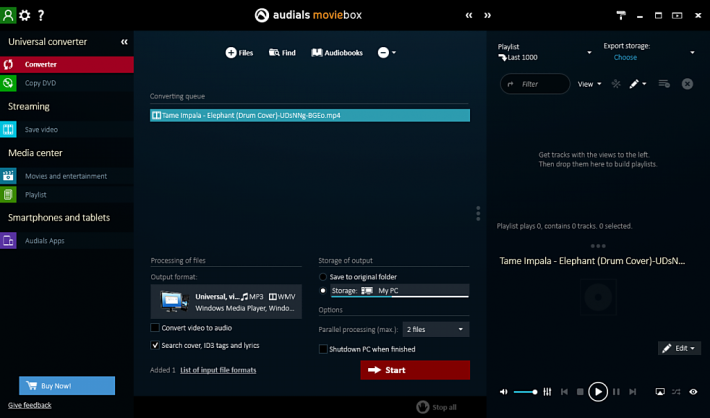Enable Shutdown PC when finished
Screen dimensions: 710x418
click(x=323, y=349)
